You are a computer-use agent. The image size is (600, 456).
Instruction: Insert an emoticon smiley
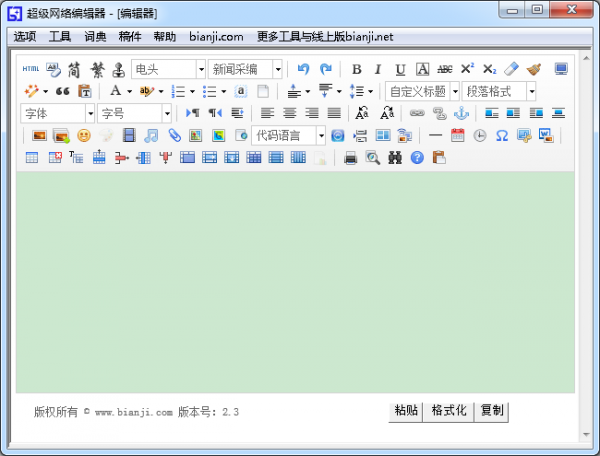pyautogui.click(x=84, y=135)
